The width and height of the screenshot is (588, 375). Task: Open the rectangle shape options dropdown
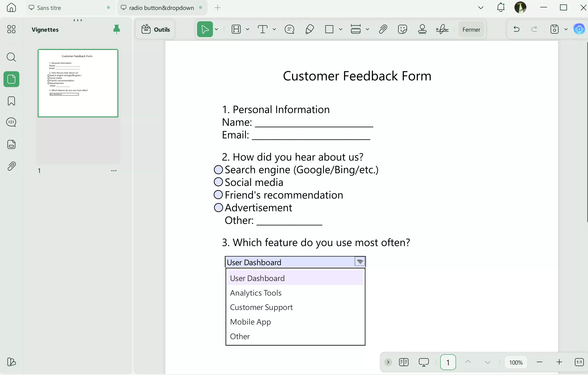click(340, 29)
